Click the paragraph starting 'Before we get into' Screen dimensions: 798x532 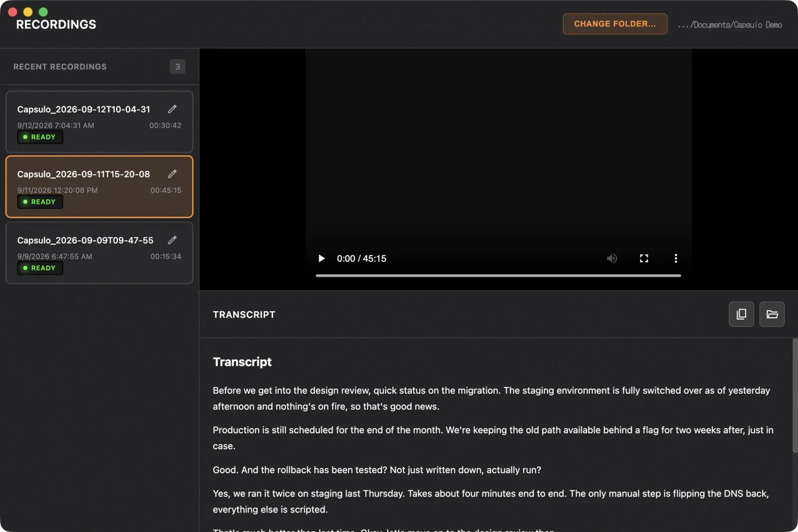[491, 398]
